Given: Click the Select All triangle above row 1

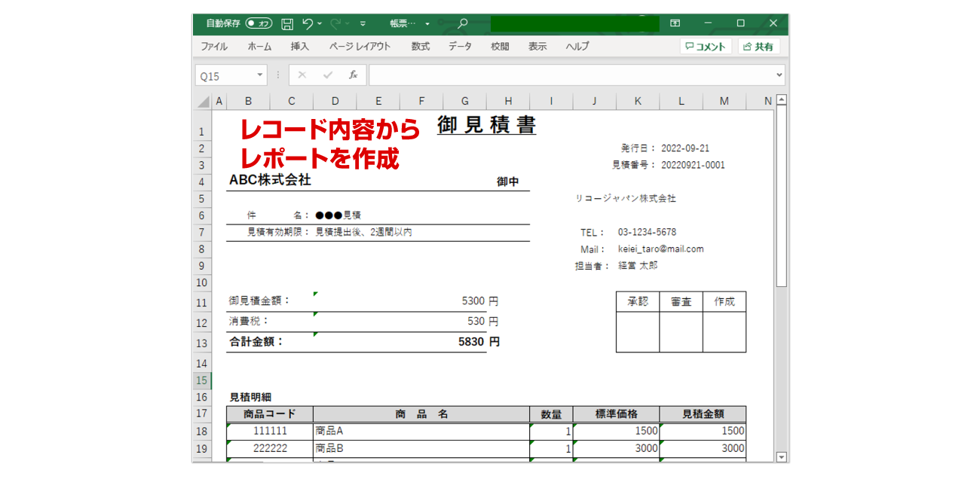Looking at the screenshot, I should [x=202, y=100].
